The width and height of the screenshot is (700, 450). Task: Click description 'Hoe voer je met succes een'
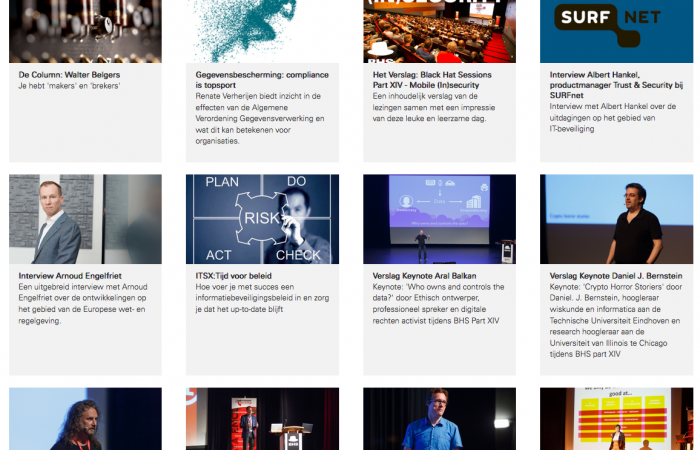click(x=262, y=298)
